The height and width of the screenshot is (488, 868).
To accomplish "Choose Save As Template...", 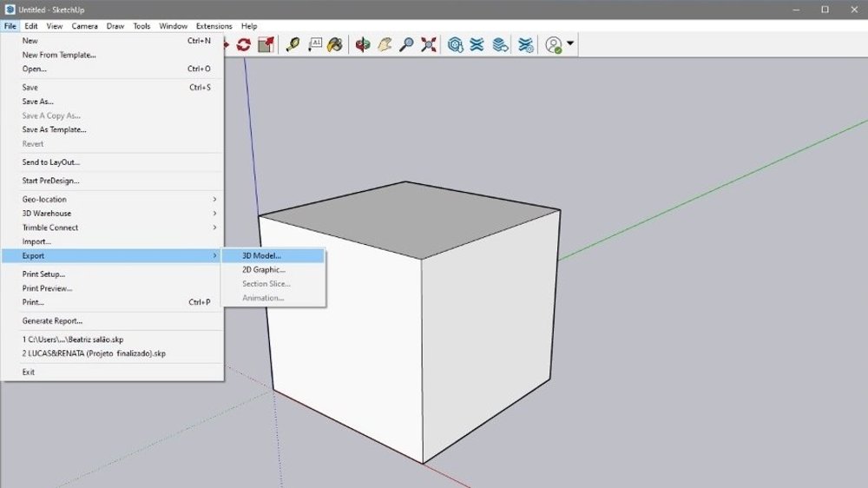I will click(x=112, y=129).
